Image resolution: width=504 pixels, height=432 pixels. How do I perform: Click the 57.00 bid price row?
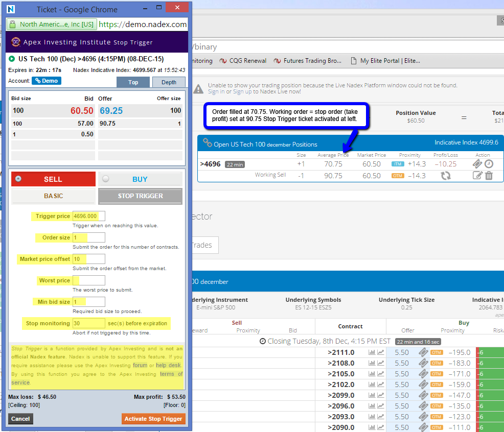[53, 124]
